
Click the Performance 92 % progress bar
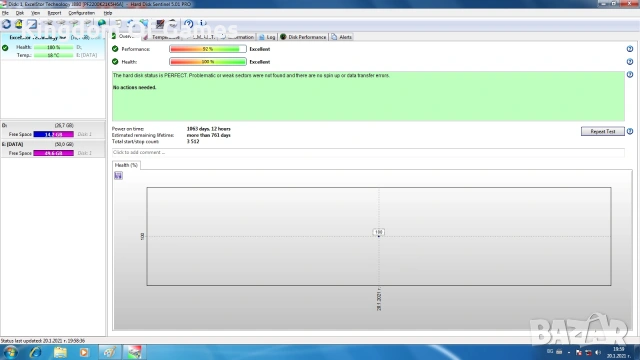click(x=208, y=49)
